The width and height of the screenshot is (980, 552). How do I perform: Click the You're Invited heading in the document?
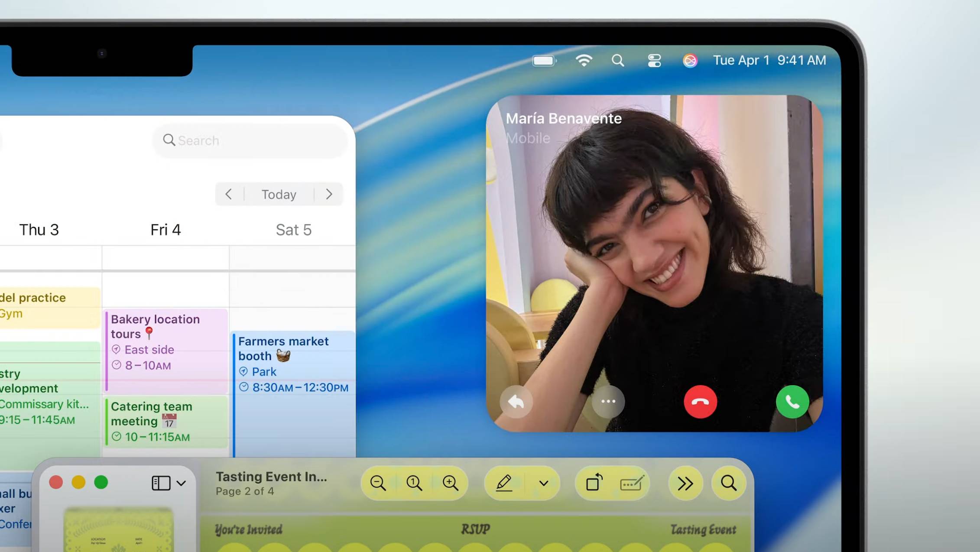pos(248,529)
